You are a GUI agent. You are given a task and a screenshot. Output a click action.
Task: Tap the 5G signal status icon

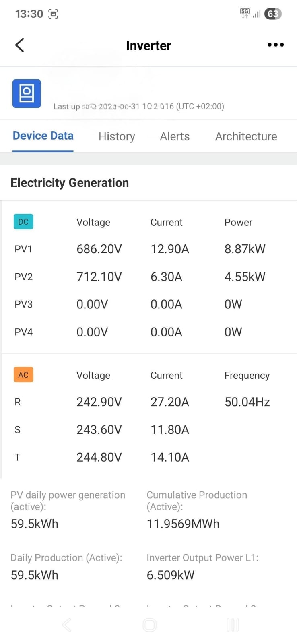(245, 13)
